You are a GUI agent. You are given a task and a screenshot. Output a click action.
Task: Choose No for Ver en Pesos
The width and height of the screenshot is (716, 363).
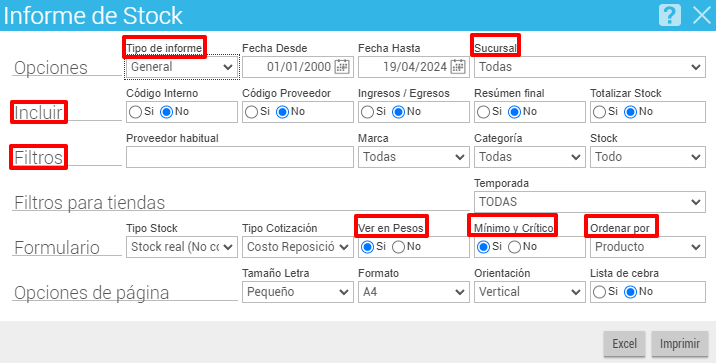click(399, 247)
